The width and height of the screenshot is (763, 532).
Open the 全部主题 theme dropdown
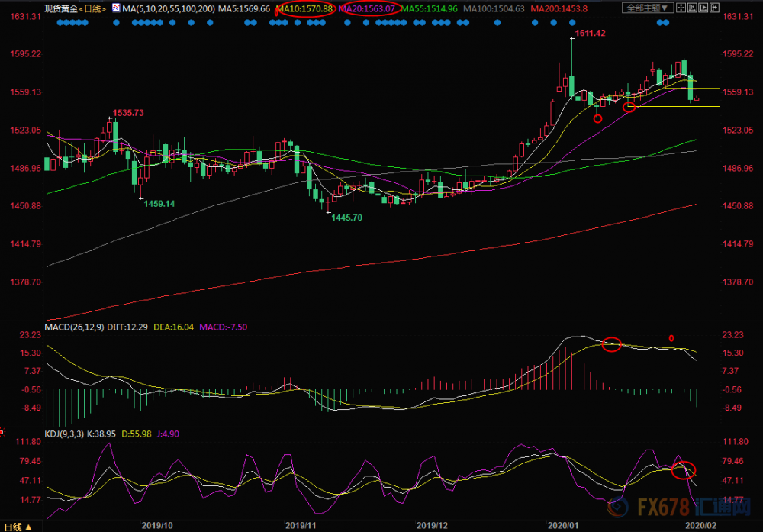pos(648,8)
